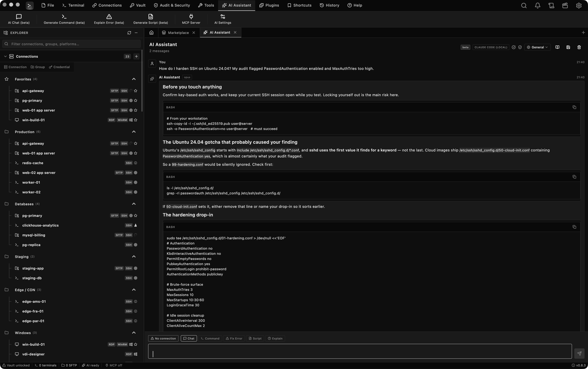Open Generate Script (beta) tool
This screenshot has width=588, height=369.
coord(150,19)
